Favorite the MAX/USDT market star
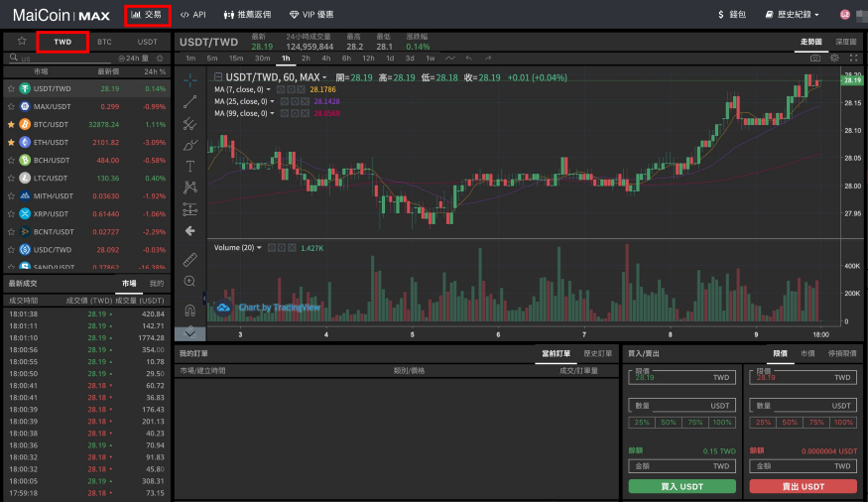The image size is (868, 502). coord(11,106)
